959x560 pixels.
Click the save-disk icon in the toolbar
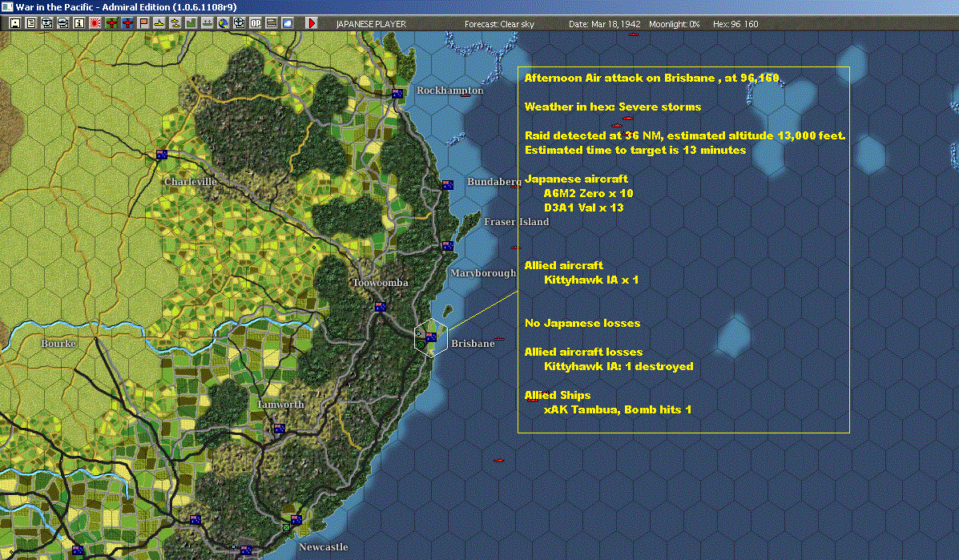pyautogui.click(x=15, y=23)
